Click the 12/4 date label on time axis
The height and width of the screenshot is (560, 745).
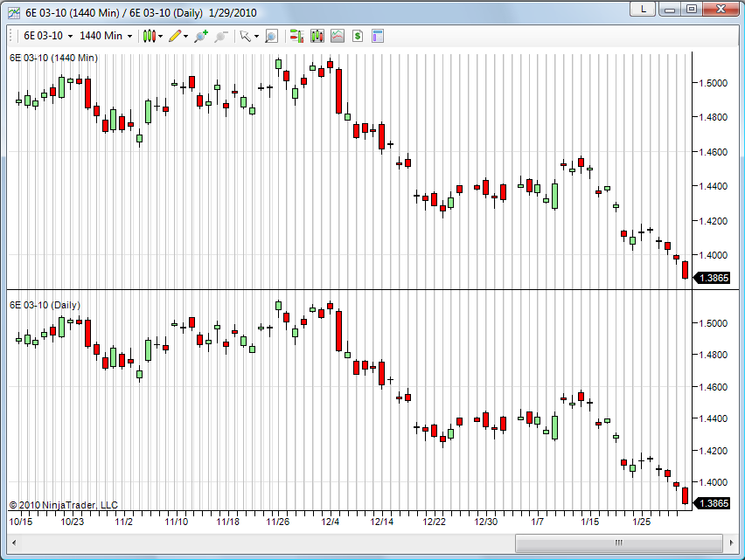pyautogui.click(x=331, y=522)
